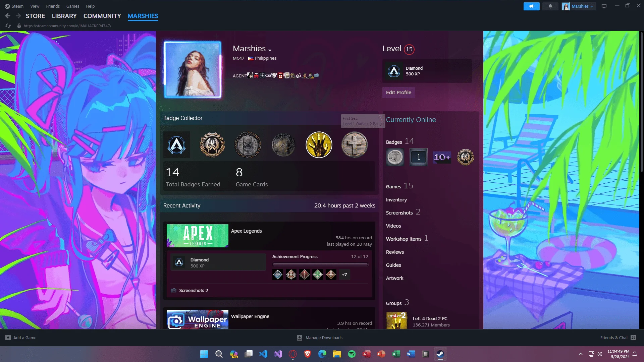Open the Inventory link

pyautogui.click(x=396, y=200)
